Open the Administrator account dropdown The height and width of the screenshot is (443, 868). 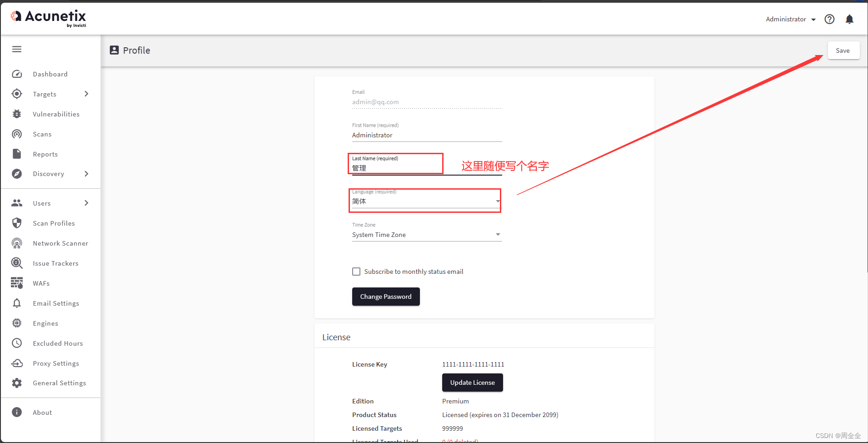point(791,19)
